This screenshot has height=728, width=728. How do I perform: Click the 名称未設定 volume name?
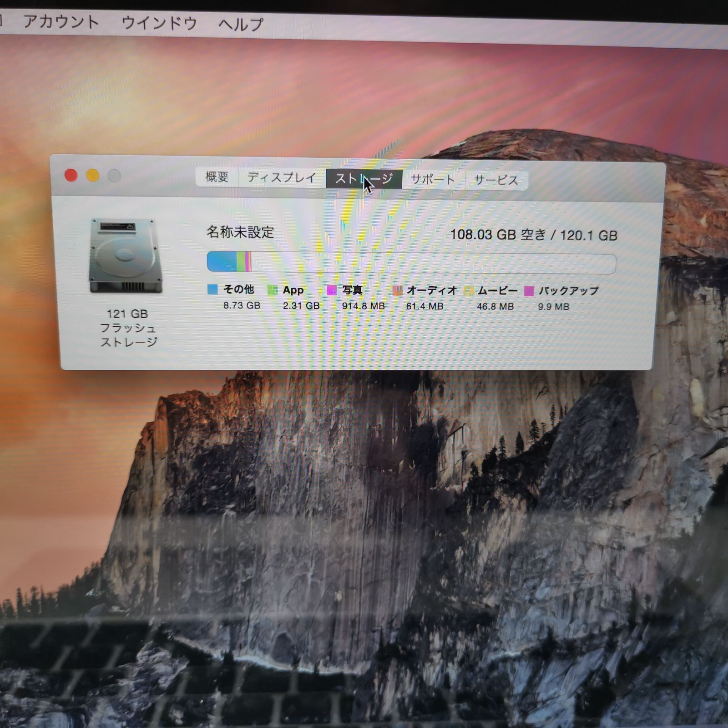240,233
